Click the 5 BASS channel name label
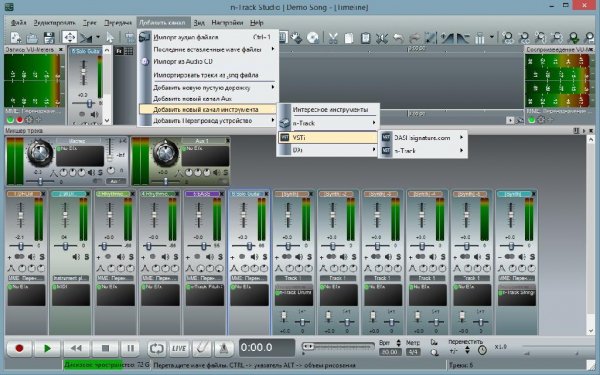 (x=202, y=194)
